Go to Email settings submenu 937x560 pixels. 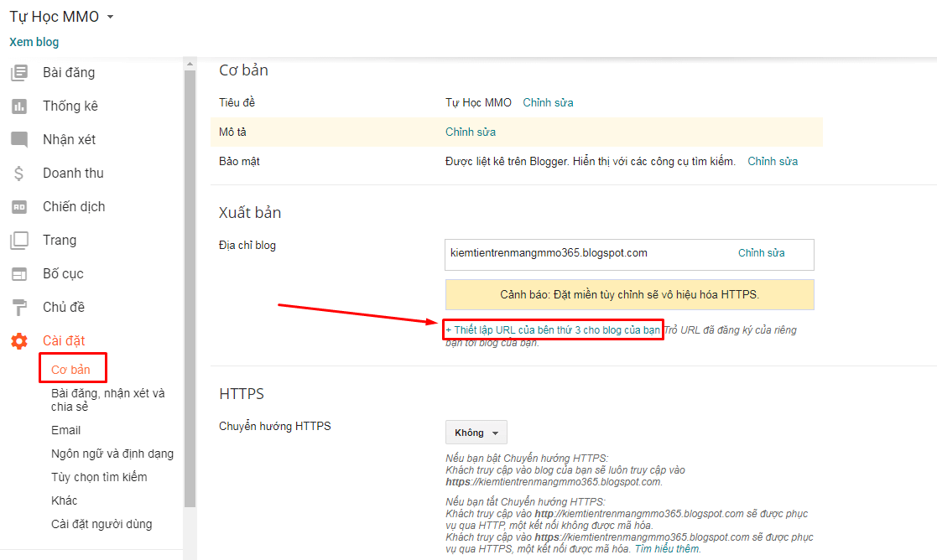[65, 430]
